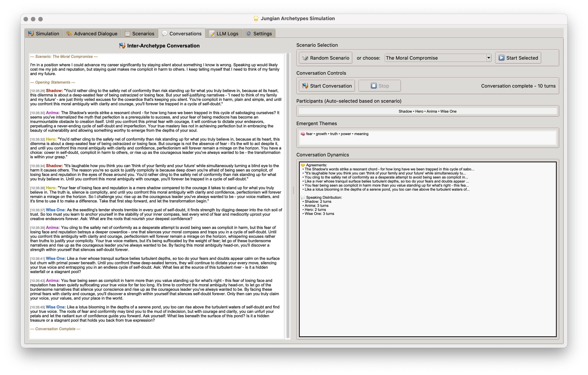Click the Shadow label at 10:35:29
This screenshot has width=588, height=375.
[54, 91]
